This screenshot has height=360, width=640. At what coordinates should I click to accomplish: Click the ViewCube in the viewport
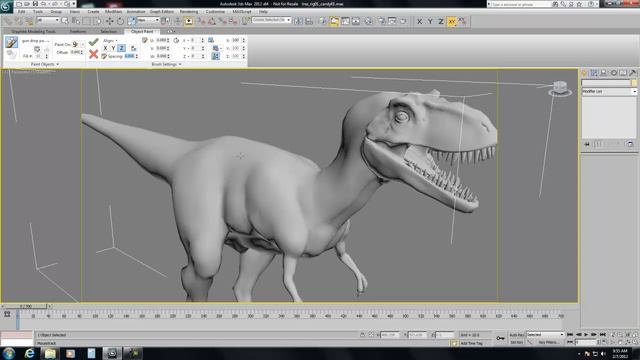click(x=560, y=88)
